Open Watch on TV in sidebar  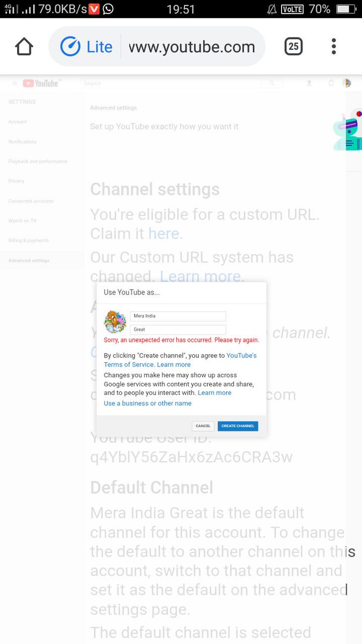coord(23,221)
